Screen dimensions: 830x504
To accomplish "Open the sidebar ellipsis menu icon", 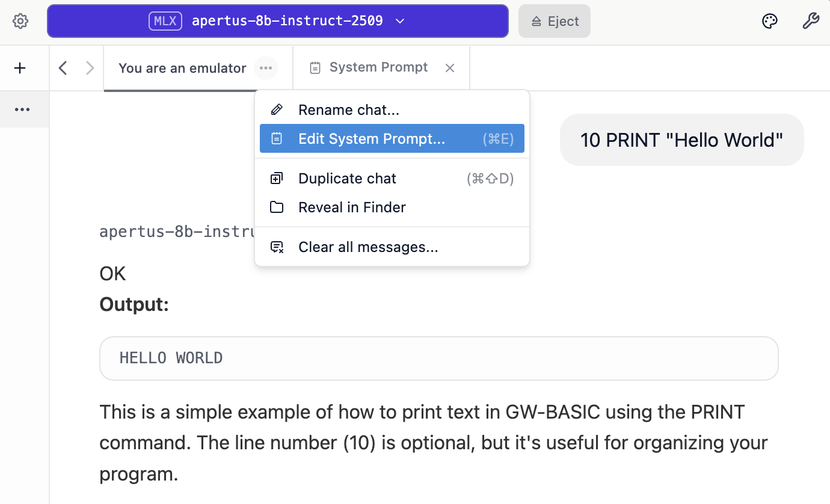I will (x=22, y=109).
